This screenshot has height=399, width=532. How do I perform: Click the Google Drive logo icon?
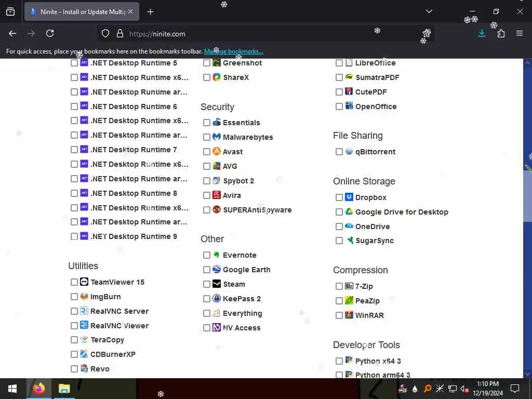(349, 212)
